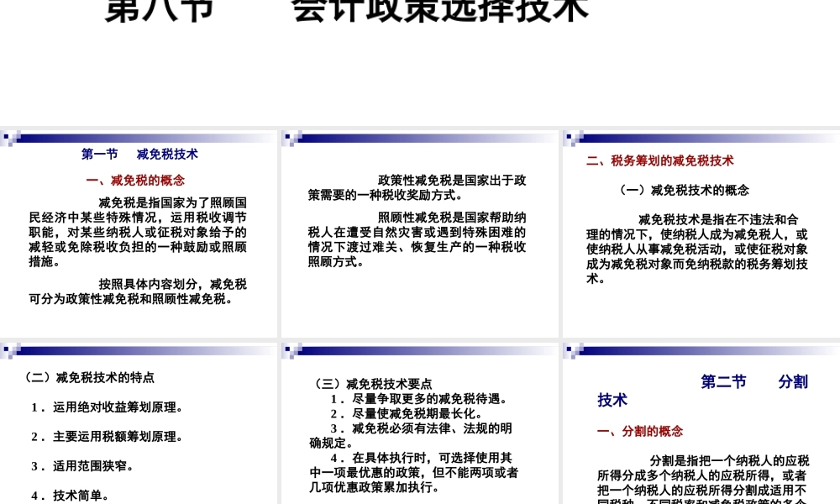
Task: Click the red heading 一、减免税的概念
Action: 137,180
